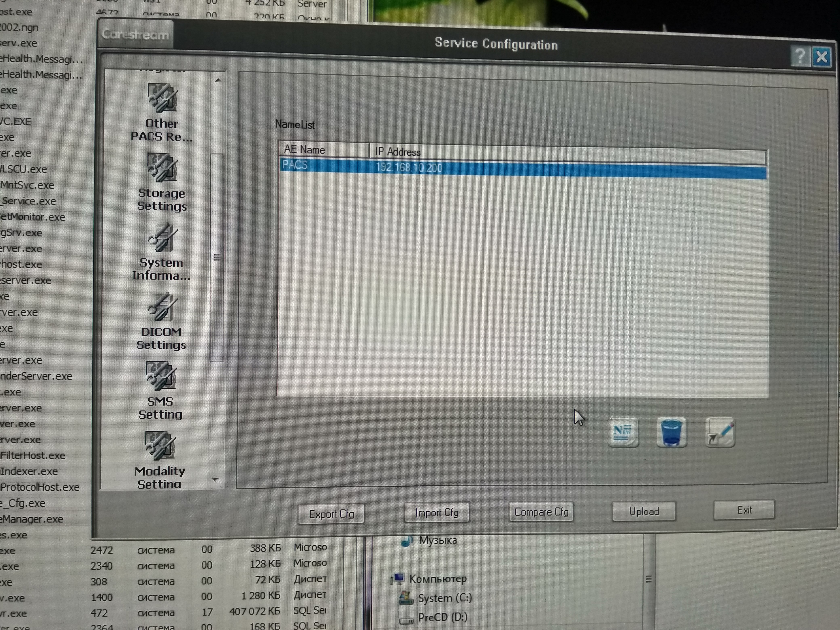Viewport: 840px width, 630px height.
Task: Click the sidebar scrollbar thumb
Action: (x=217, y=257)
